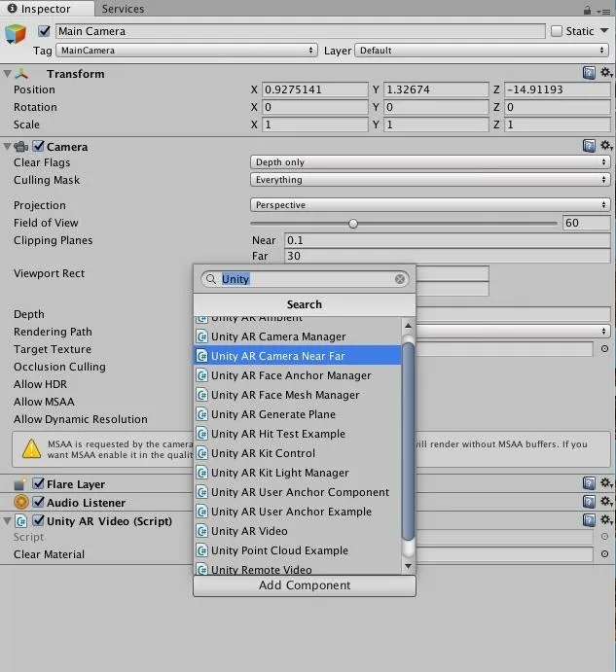The height and width of the screenshot is (672, 616).
Task: Open Transform component help book icon
Action: pyautogui.click(x=589, y=73)
